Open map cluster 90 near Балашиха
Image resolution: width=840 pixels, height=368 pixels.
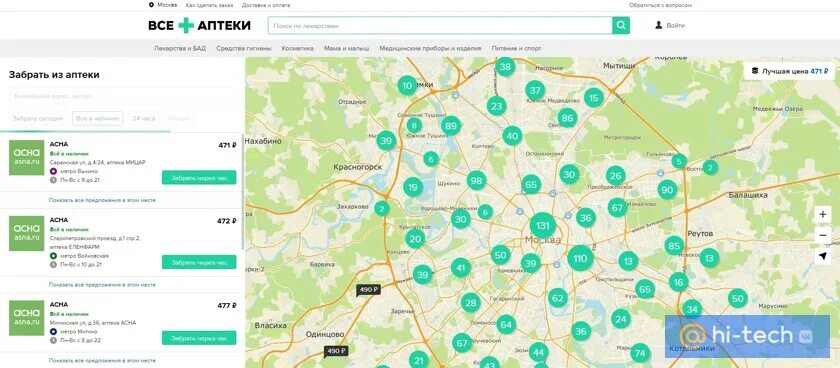point(667,190)
